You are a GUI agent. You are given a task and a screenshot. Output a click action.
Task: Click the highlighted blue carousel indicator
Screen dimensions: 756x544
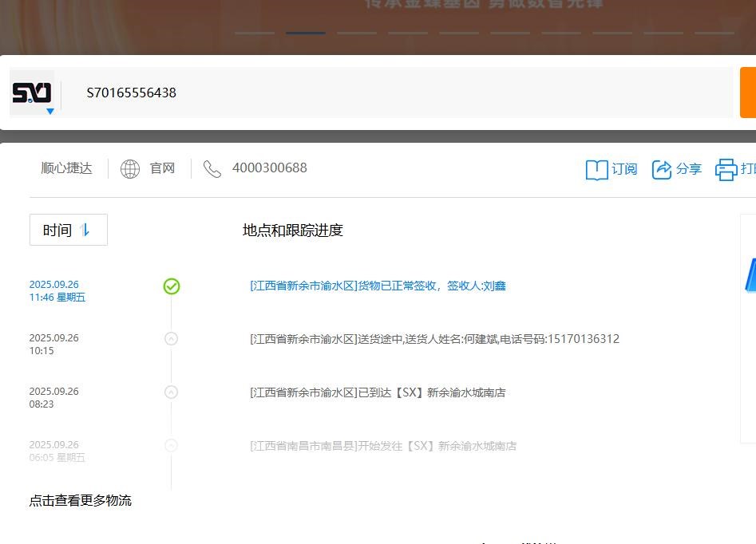(306, 33)
